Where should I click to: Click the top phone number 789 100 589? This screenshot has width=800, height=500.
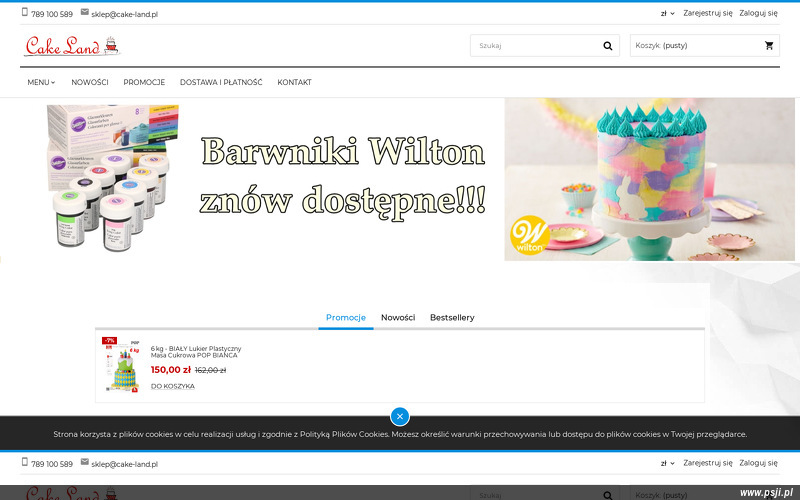(52, 14)
